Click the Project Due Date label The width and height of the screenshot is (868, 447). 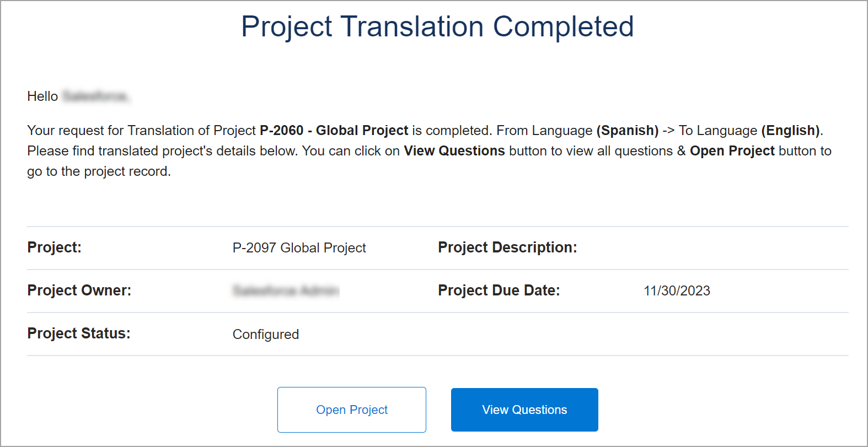499,290
